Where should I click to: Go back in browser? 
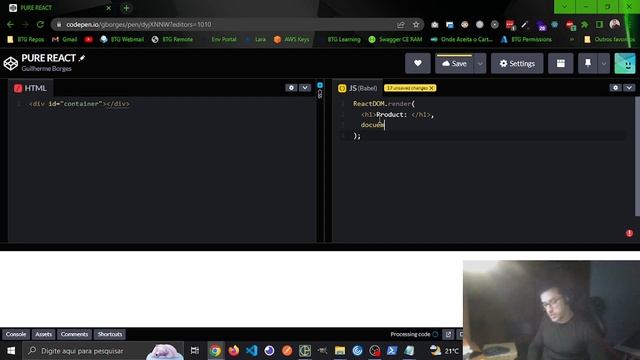[10, 24]
